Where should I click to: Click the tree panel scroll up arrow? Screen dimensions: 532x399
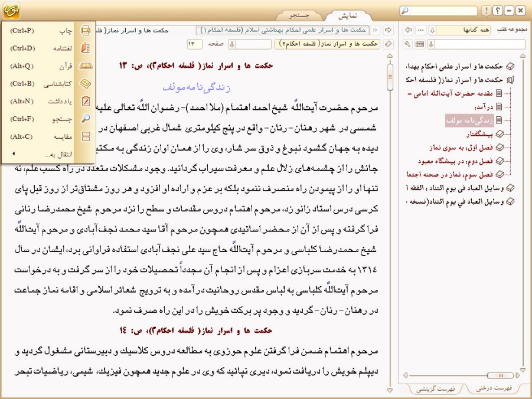523,55
